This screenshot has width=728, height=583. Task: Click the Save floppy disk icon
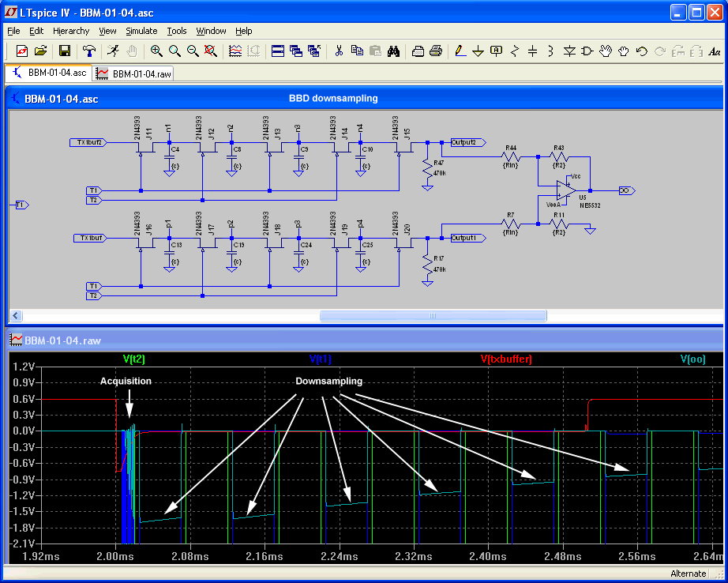click(65, 51)
